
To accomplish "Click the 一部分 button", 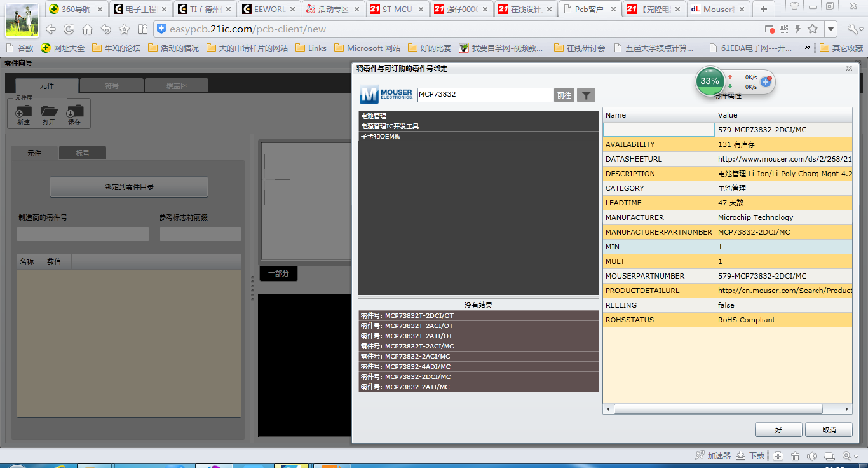I will click(x=278, y=273).
